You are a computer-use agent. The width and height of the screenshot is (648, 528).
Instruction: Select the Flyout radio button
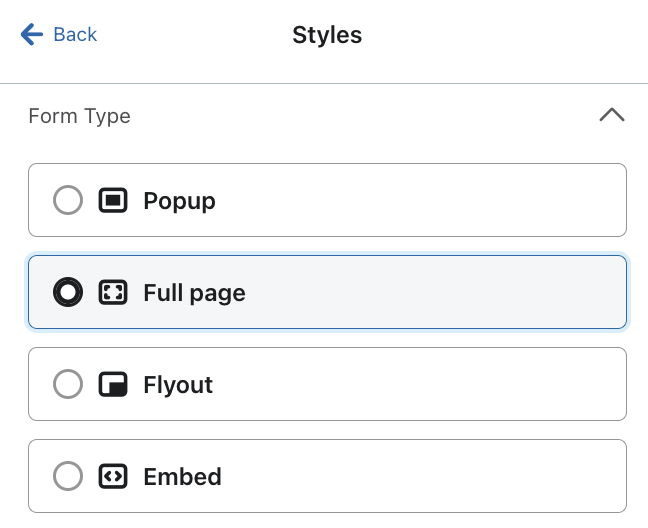[x=68, y=384]
